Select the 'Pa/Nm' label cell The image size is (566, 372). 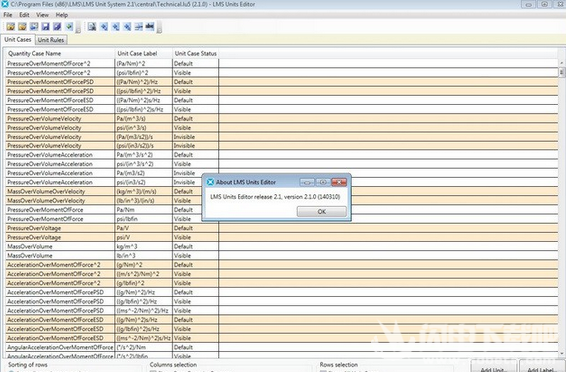pos(144,210)
